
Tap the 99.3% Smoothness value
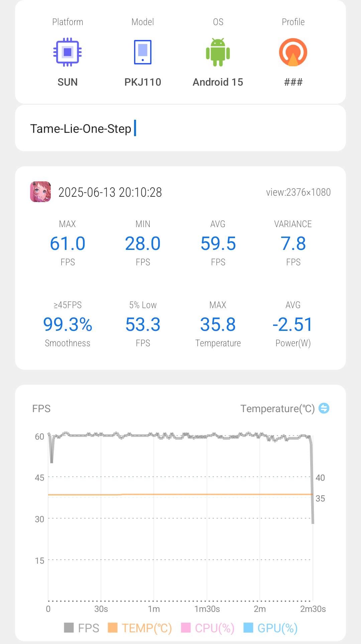(x=68, y=325)
